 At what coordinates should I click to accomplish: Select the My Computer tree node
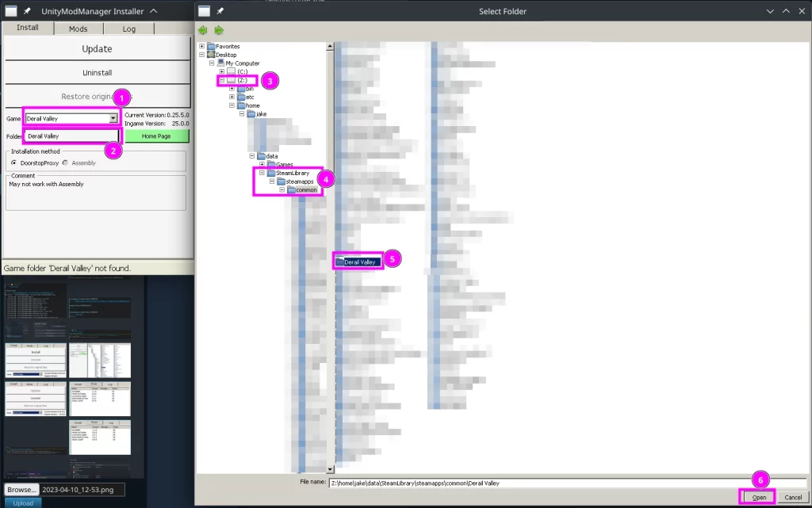242,63
